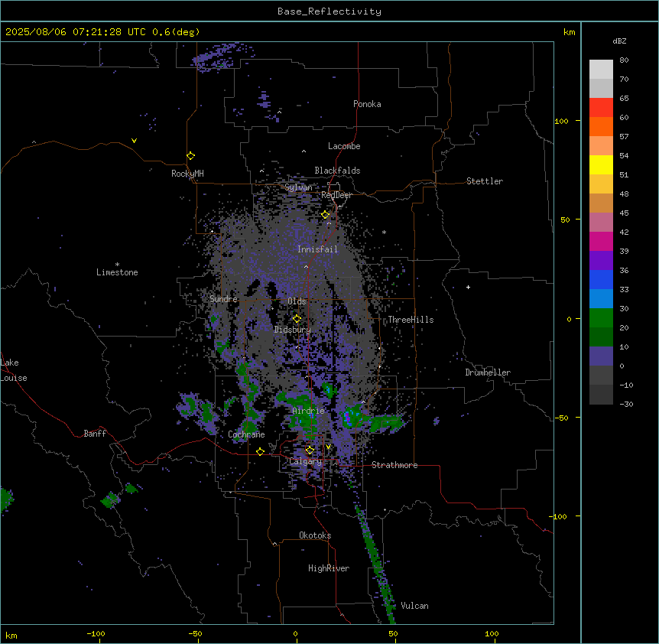Pick the lightest gray 80-70 dBZ swatch
Viewport: 659px width, 644px height.
601,70
